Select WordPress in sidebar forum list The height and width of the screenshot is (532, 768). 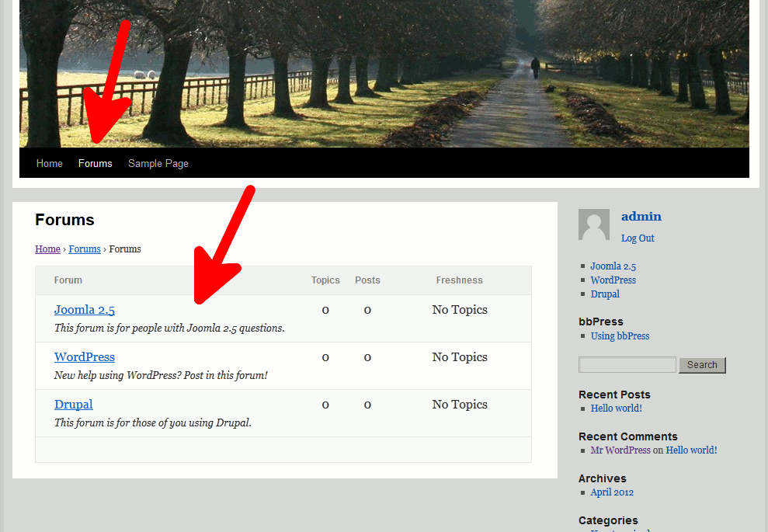[x=613, y=280]
